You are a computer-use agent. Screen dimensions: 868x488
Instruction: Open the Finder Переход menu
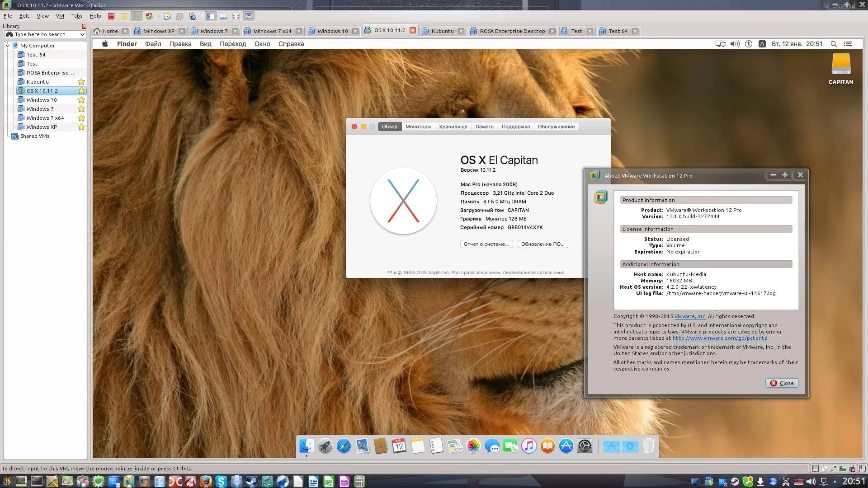[233, 44]
